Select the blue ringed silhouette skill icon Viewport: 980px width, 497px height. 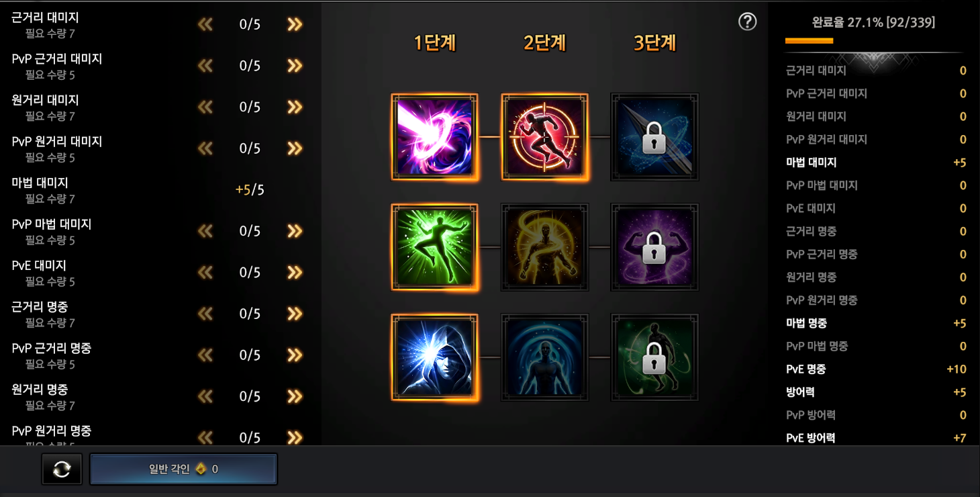point(545,357)
